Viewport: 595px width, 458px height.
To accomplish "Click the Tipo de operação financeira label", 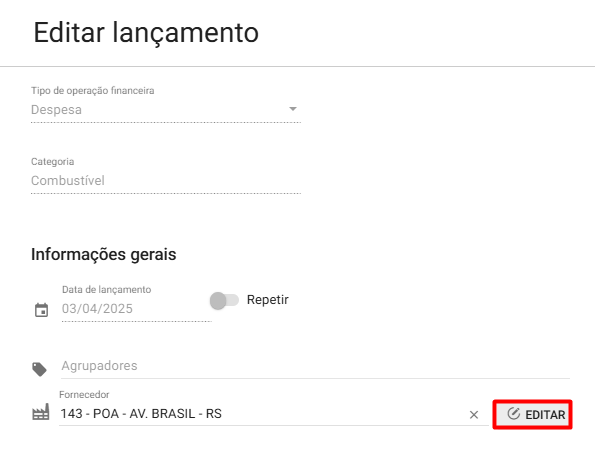I will pyautogui.click(x=93, y=91).
